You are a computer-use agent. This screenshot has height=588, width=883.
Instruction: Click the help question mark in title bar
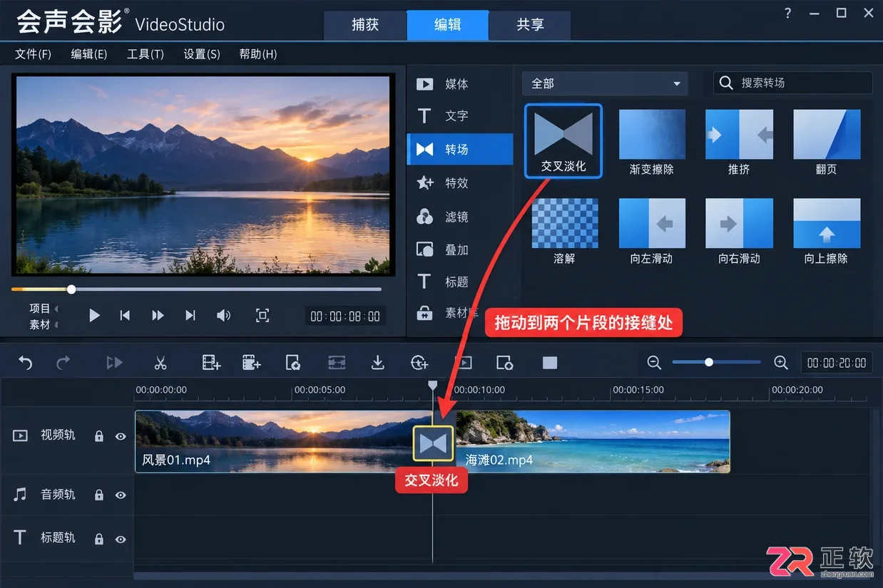pos(787,13)
